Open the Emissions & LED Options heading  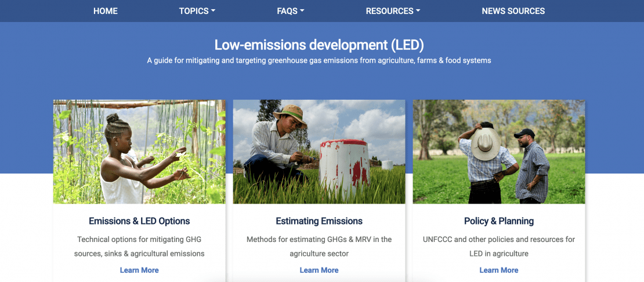pyautogui.click(x=139, y=221)
